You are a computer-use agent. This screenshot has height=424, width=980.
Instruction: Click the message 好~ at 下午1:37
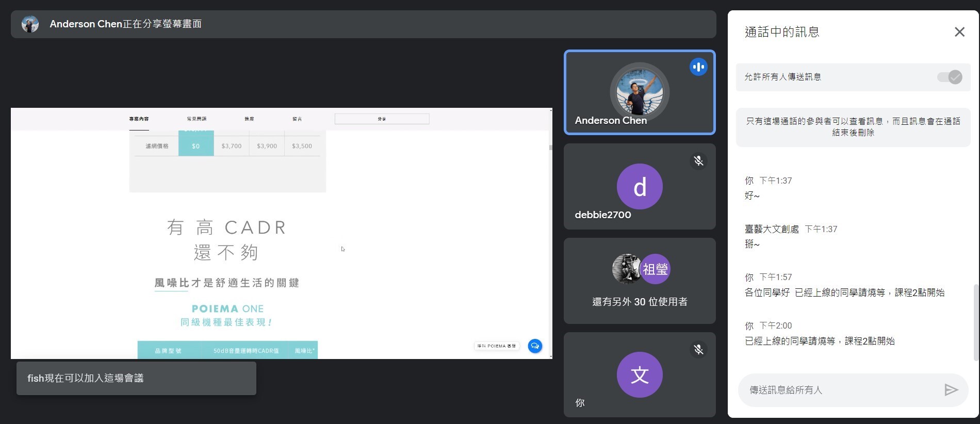(x=752, y=196)
